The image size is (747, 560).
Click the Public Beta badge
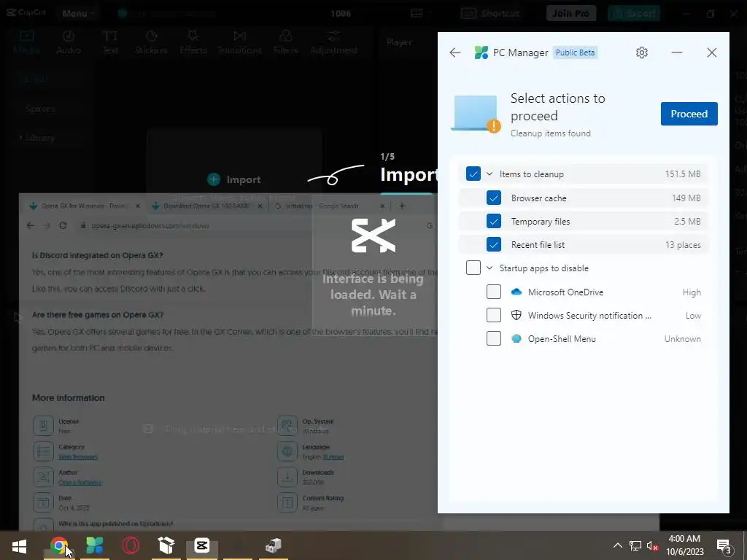tap(575, 52)
